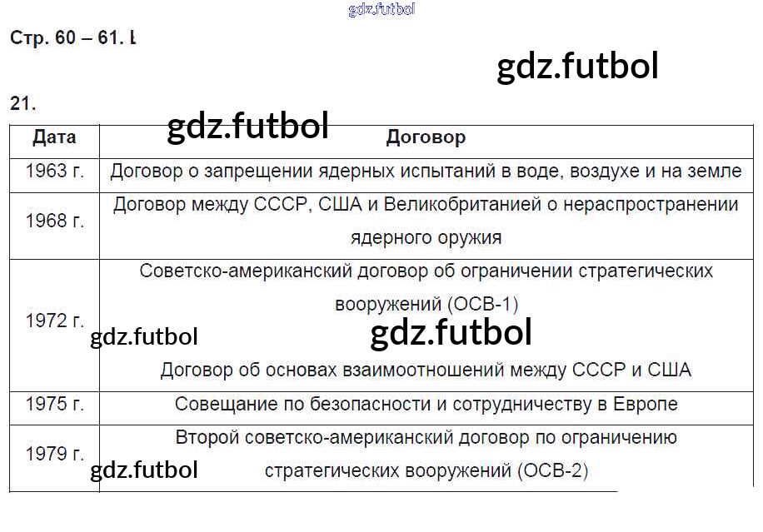The height and width of the screenshot is (532, 763).
Task: Click the text 'ядерного оружия' in the 1968 row
Action: [x=426, y=238]
